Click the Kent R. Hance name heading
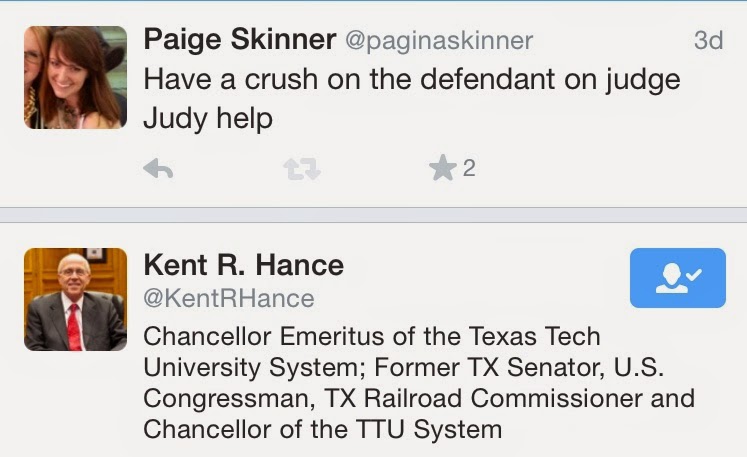 coord(243,265)
